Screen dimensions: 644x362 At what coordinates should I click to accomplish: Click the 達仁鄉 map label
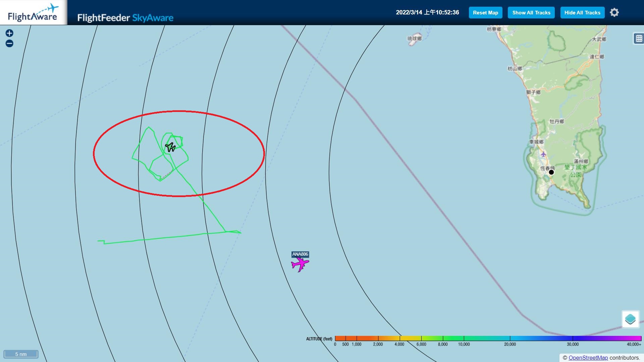coord(597,57)
